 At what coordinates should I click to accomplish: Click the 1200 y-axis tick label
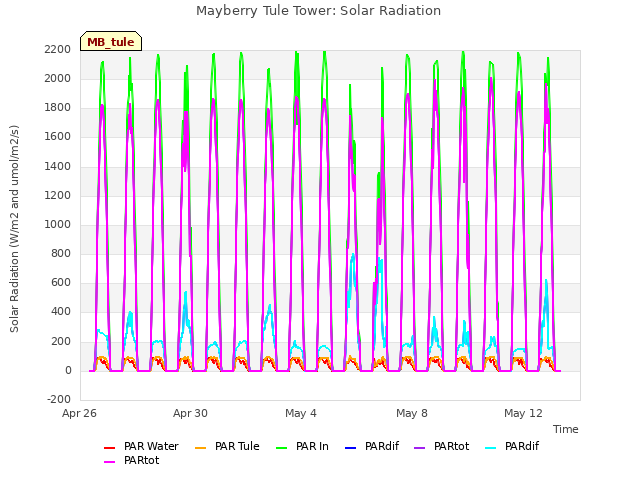coord(58,195)
